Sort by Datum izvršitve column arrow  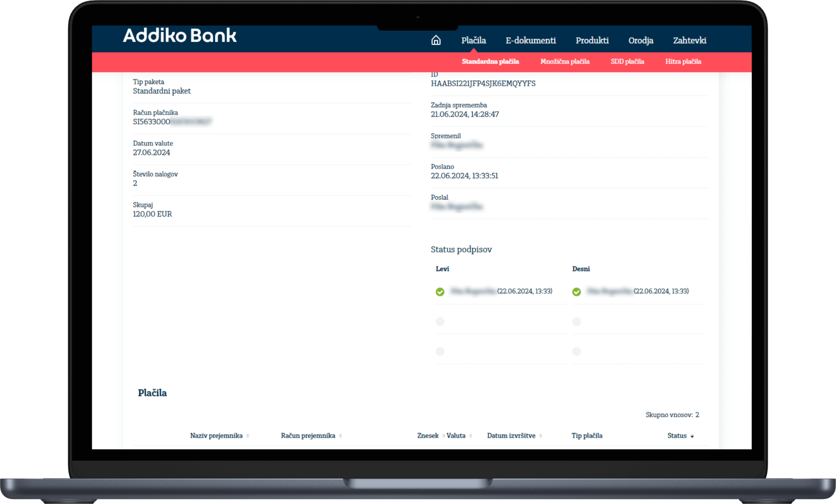540,436
